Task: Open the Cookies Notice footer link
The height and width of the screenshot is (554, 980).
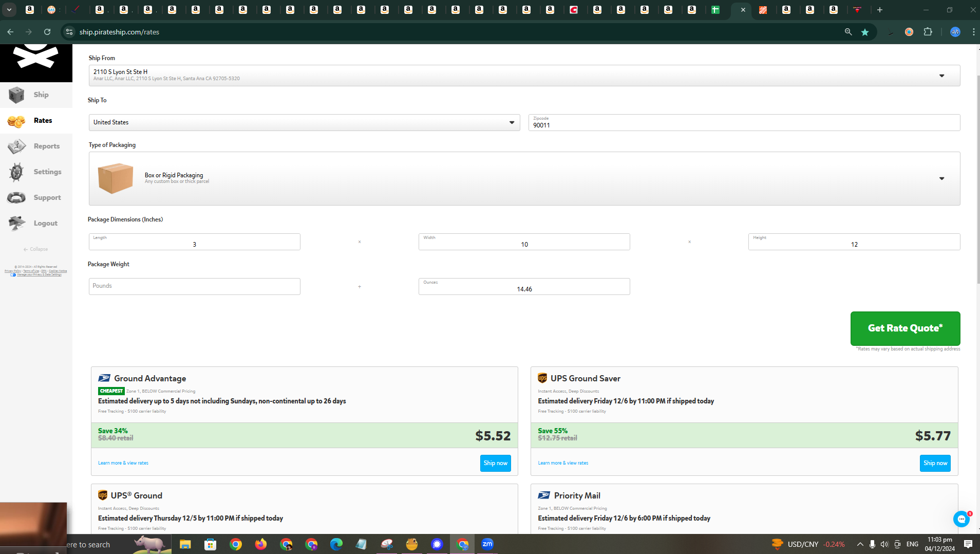Action: (58, 271)
